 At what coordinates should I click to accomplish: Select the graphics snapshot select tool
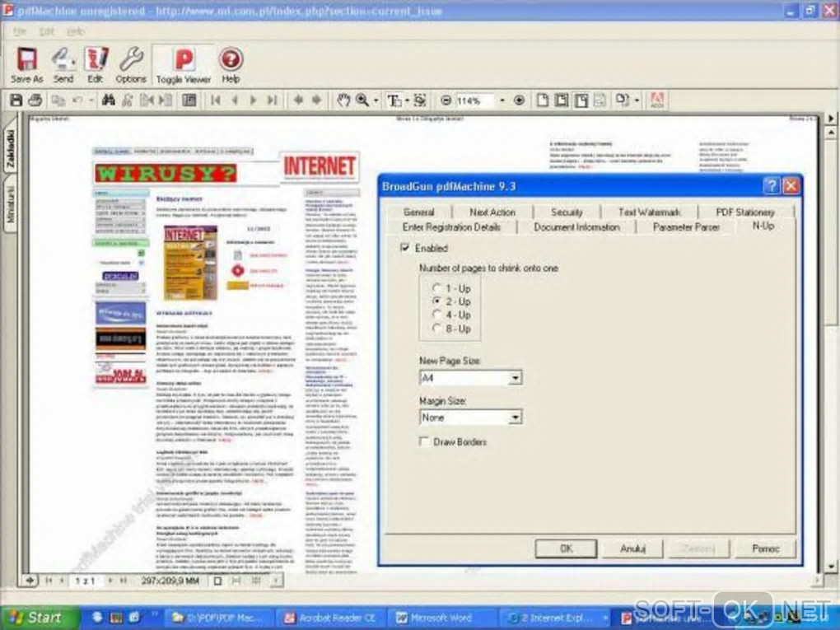[x=420, y=100]
